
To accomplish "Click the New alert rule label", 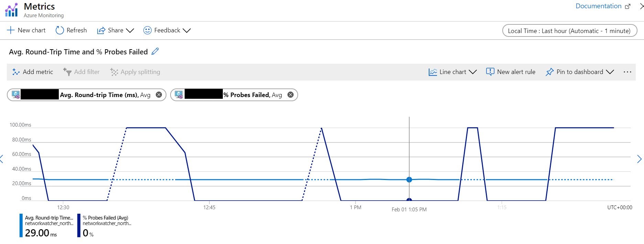I will click(516, 72).
